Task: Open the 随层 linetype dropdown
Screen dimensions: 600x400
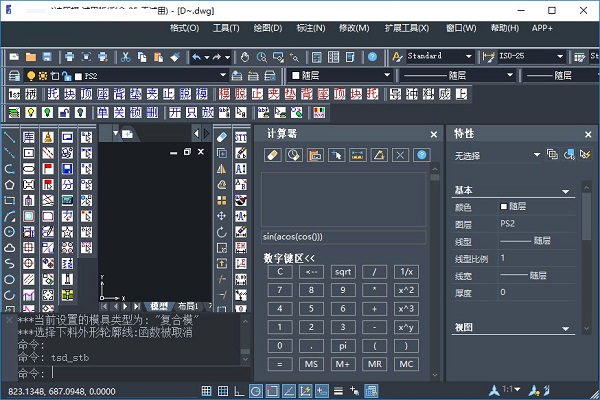Action: (510, 75)
